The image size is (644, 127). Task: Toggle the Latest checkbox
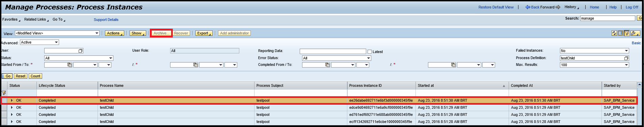(x=370, y=52)
